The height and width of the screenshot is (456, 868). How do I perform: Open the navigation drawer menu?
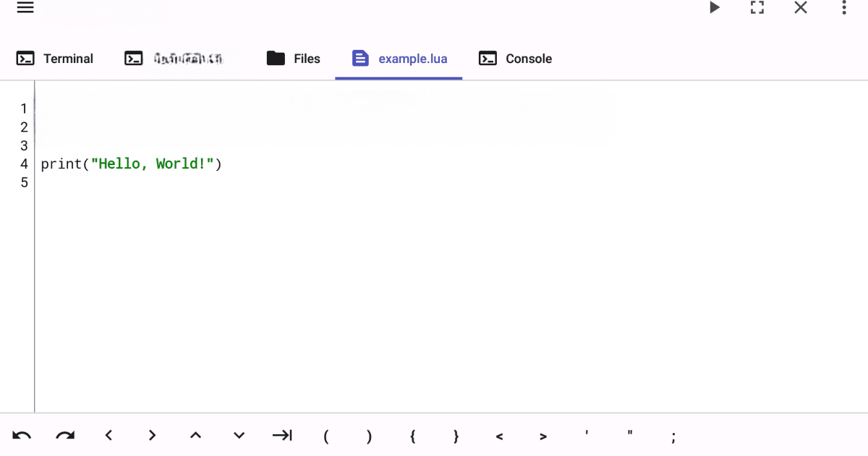[x=25, y=7]
